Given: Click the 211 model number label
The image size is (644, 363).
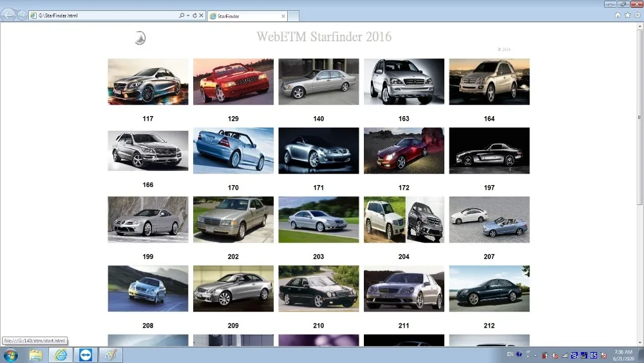Looking at the screenshot, I should pyautogui.click(x=404, y=326).
